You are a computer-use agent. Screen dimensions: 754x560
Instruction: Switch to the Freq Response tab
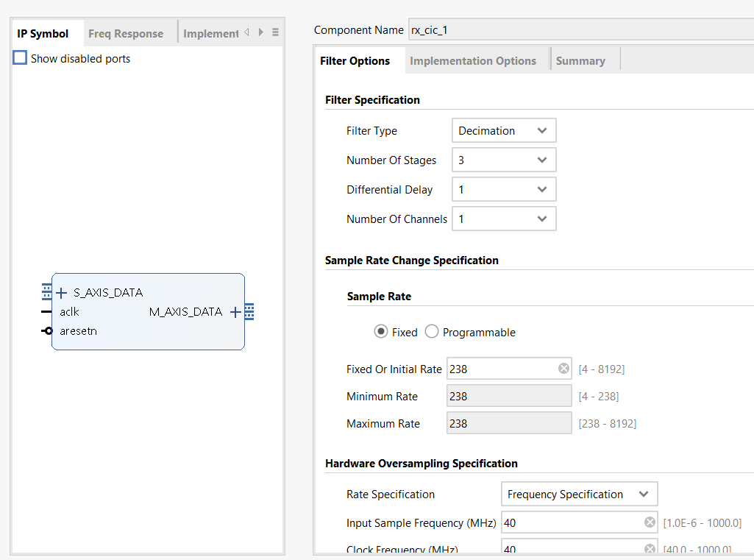tap(126, 34)
